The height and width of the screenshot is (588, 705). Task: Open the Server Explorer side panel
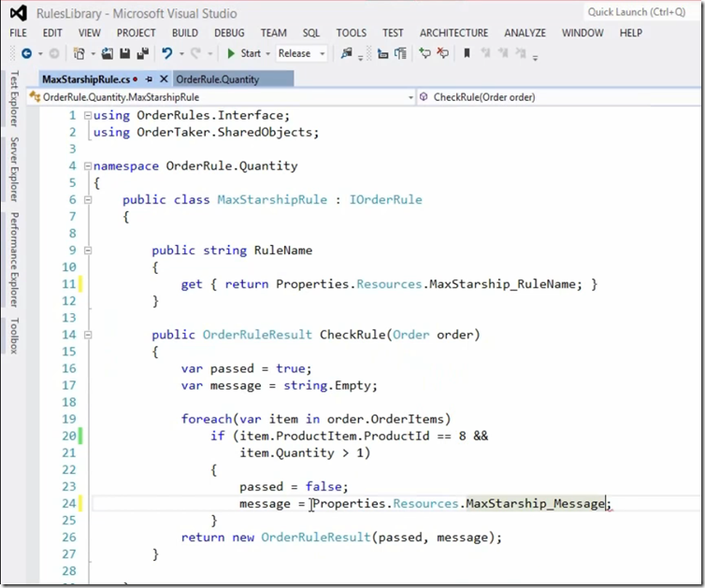tap(14, 169)
